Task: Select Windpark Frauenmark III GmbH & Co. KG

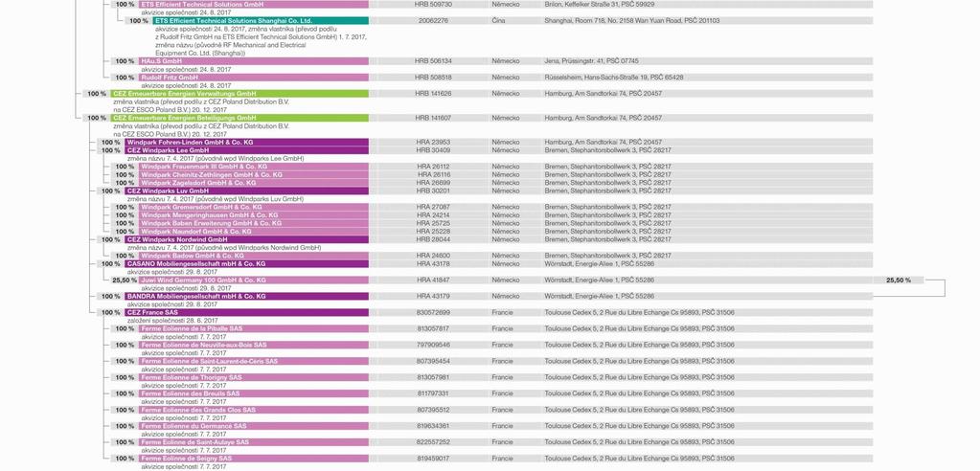Action: (204, 167)
